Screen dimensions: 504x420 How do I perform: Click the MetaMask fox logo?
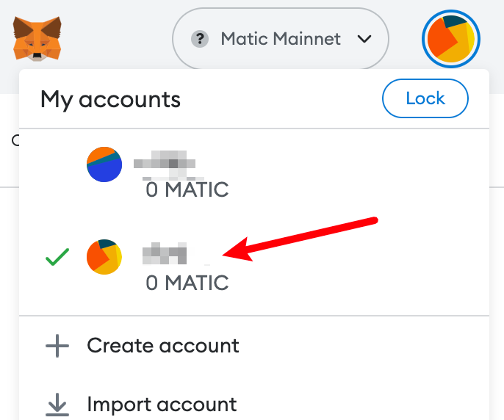(37, 39)
